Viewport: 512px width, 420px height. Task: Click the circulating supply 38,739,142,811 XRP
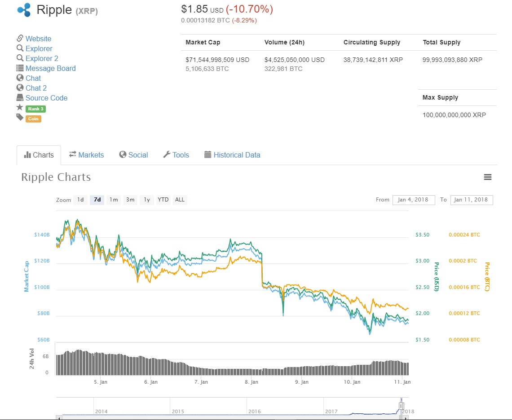(x=373, y=60)
